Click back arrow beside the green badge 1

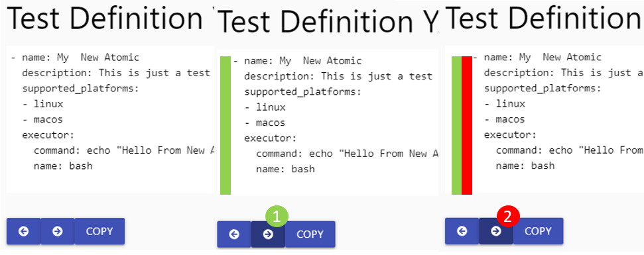[x=234, y=234]
